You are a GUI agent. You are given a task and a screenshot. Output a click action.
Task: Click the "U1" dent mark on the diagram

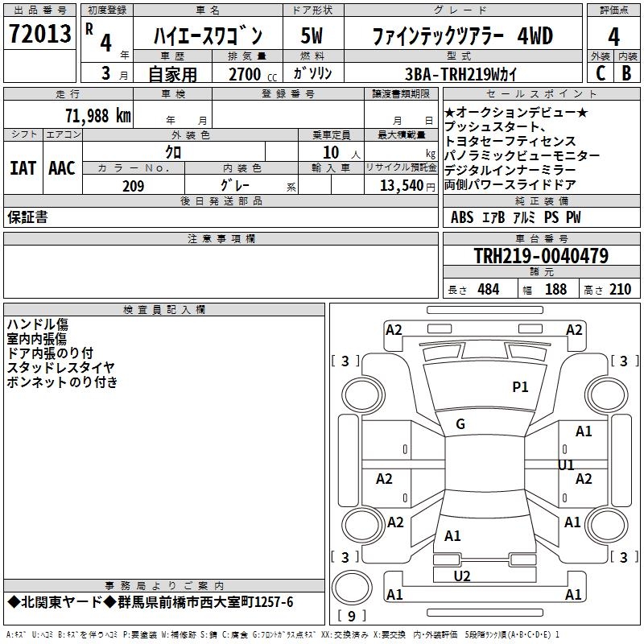point(566,465)
